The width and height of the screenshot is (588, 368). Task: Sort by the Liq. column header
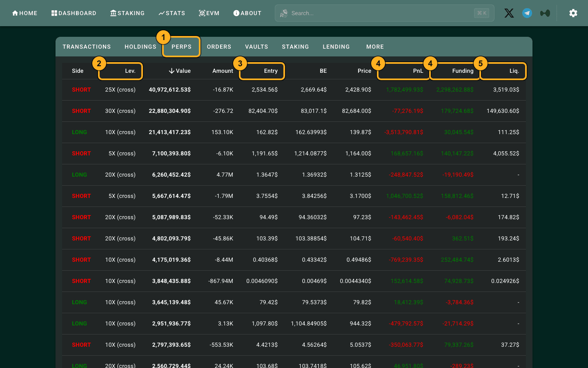[x=514, y=71]
